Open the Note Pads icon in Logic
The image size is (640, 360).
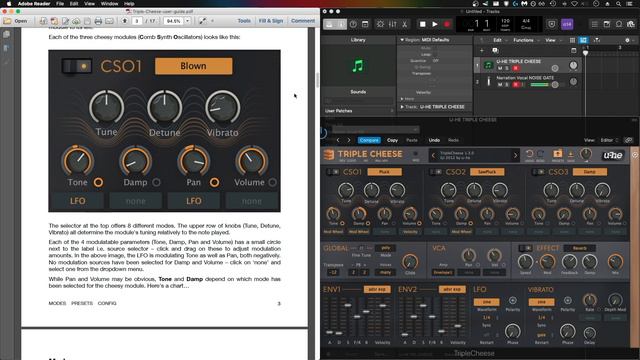click(x=607, y=24)
